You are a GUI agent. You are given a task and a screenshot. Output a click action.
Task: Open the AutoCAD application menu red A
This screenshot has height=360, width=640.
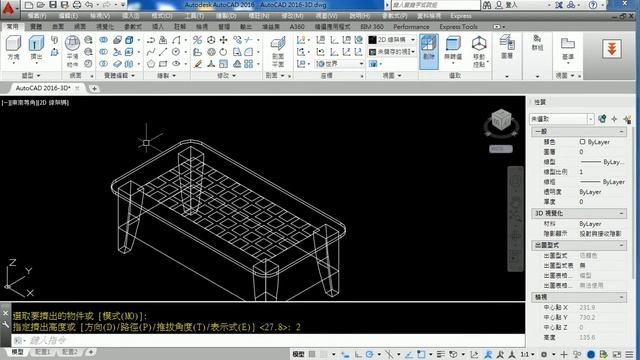[x=8, y=8]
